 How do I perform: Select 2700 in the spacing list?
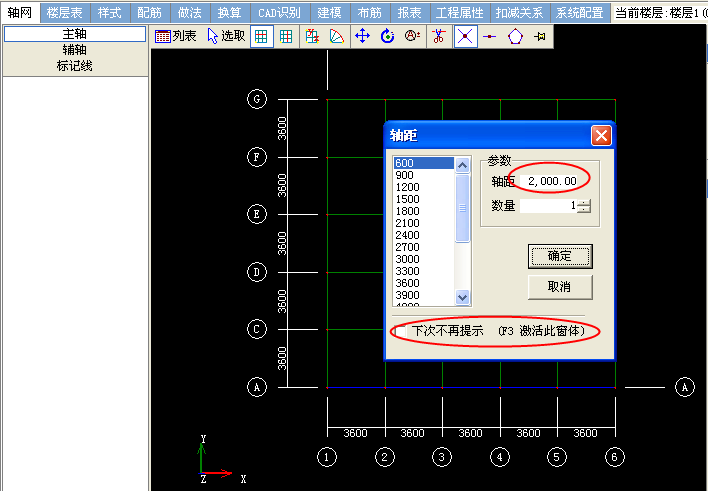(424, 247)
